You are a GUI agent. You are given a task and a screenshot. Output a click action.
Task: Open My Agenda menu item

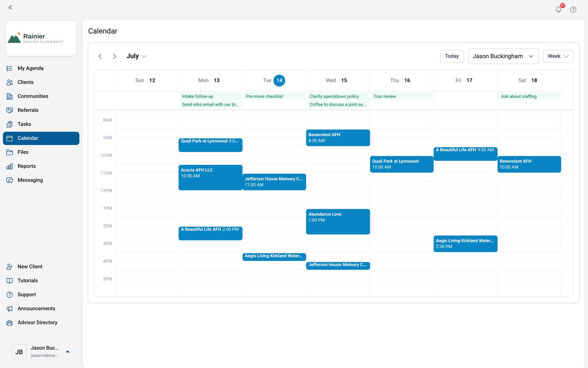click(x=41, y=68)
